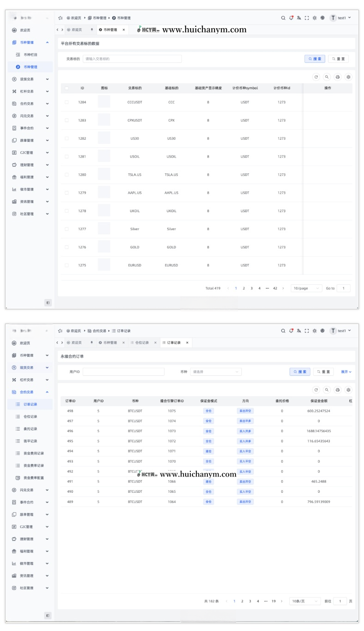Expand more filters with 展开
Viewport: 364px width, 631px height.
pyautogui.click(x=346, y=372)
